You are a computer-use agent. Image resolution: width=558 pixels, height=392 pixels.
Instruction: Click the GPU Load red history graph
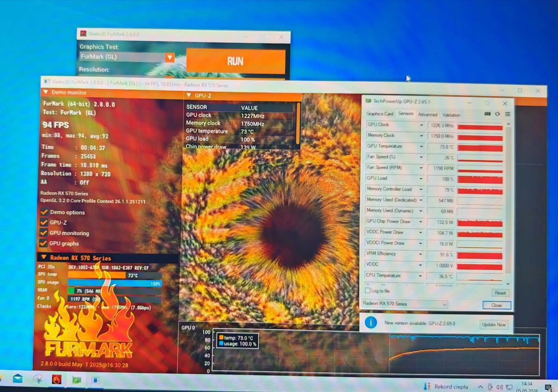pyautogui.click(x=480, y=179)
